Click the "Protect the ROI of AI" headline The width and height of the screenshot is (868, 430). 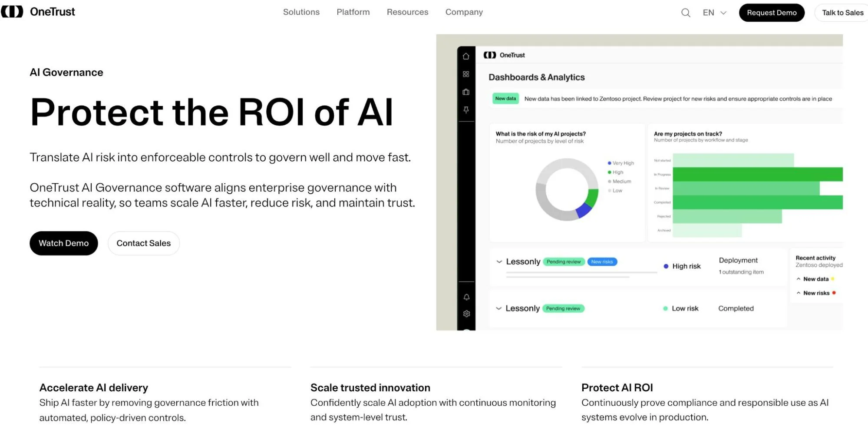click(x=211, y=112)
